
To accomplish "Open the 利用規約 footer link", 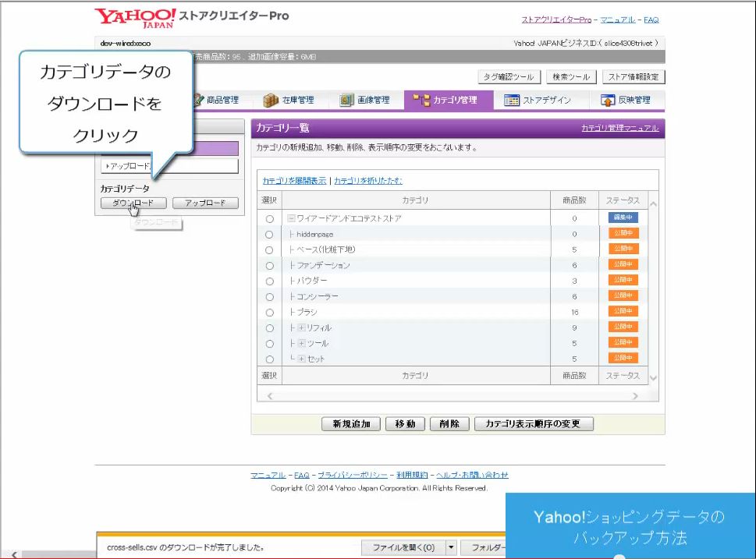I will [412, 475].
